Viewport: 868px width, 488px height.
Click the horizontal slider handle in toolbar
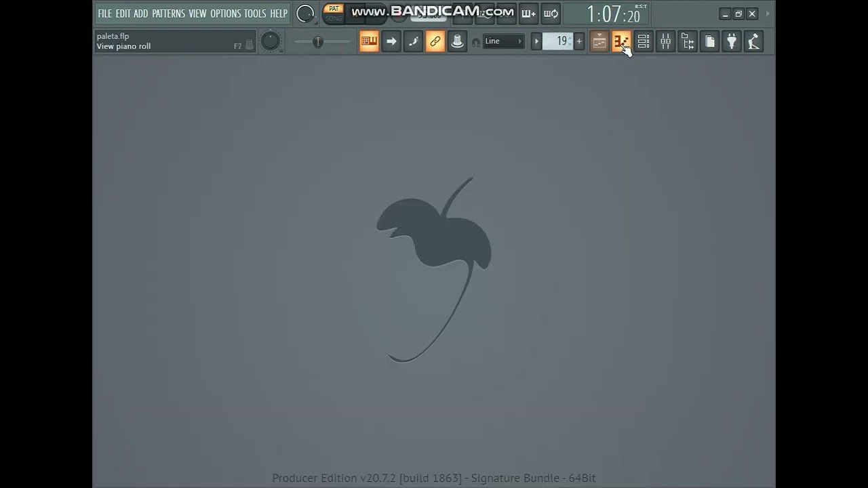(x=317, y=42)
